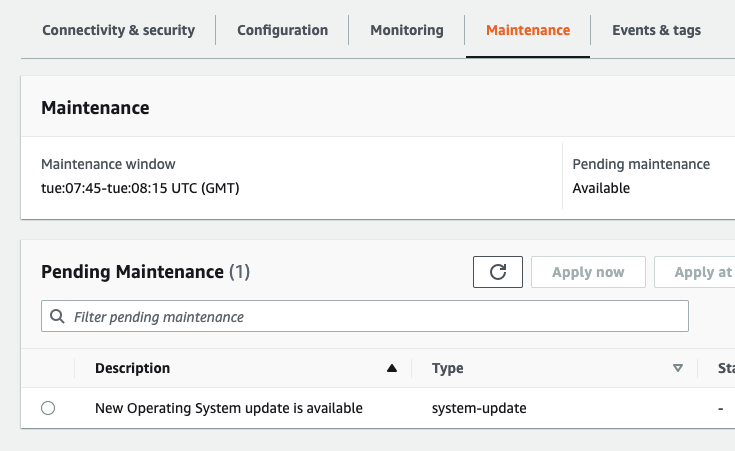Select the radio button for OS update

click(x=48, y=408)
